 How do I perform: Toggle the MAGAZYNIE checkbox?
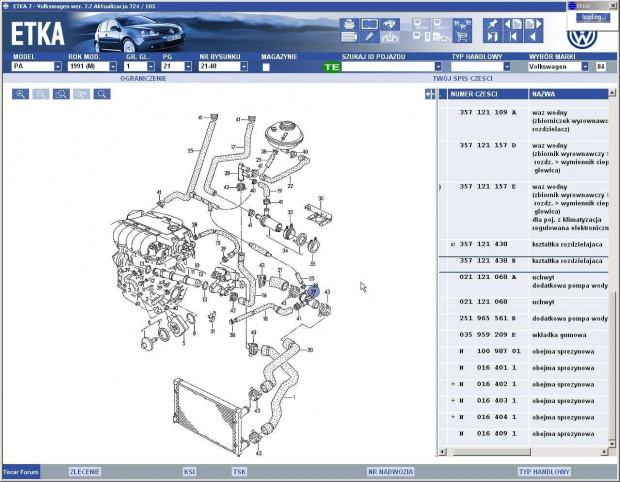click(x=266, y=67)
